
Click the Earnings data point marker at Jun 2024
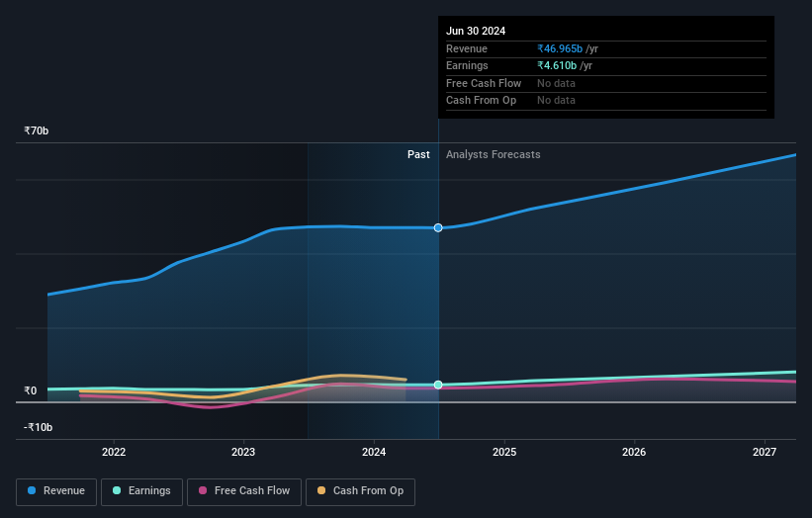pos(438,385)
